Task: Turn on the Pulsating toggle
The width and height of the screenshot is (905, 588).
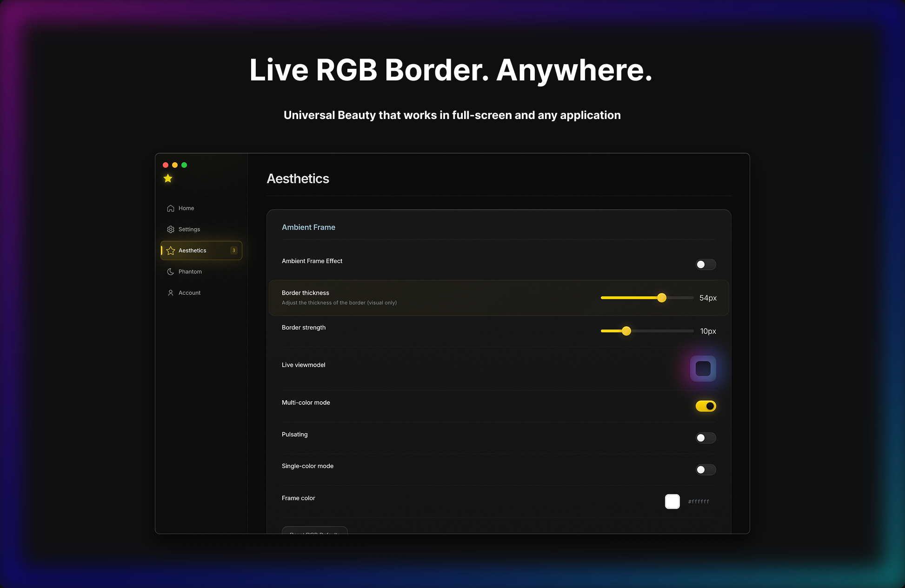Action: [x=705, y=438]
